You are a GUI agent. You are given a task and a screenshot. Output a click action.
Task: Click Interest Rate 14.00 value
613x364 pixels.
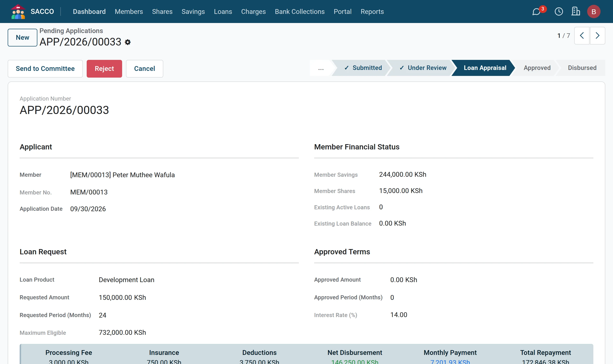click(399, 315)
